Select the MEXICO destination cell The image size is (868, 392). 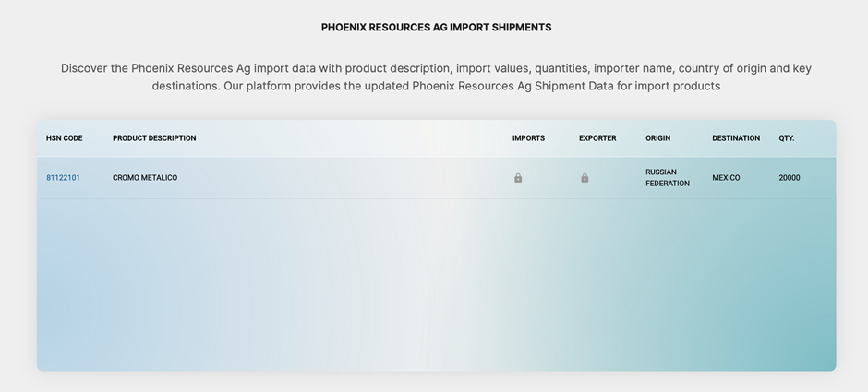coord(726,178)
